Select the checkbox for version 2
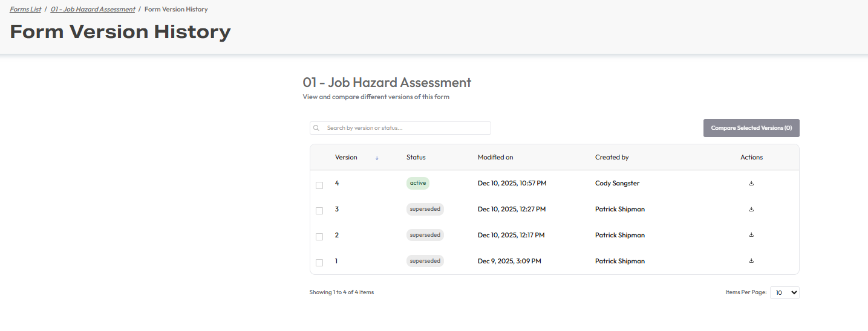 (319, 237)
